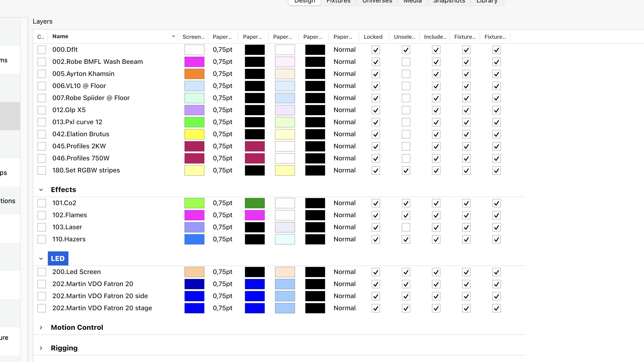Collapse the LED layer group chevron
Image resolution: width=644 pixels, height=362 pixels.
[x=41, y=259]
